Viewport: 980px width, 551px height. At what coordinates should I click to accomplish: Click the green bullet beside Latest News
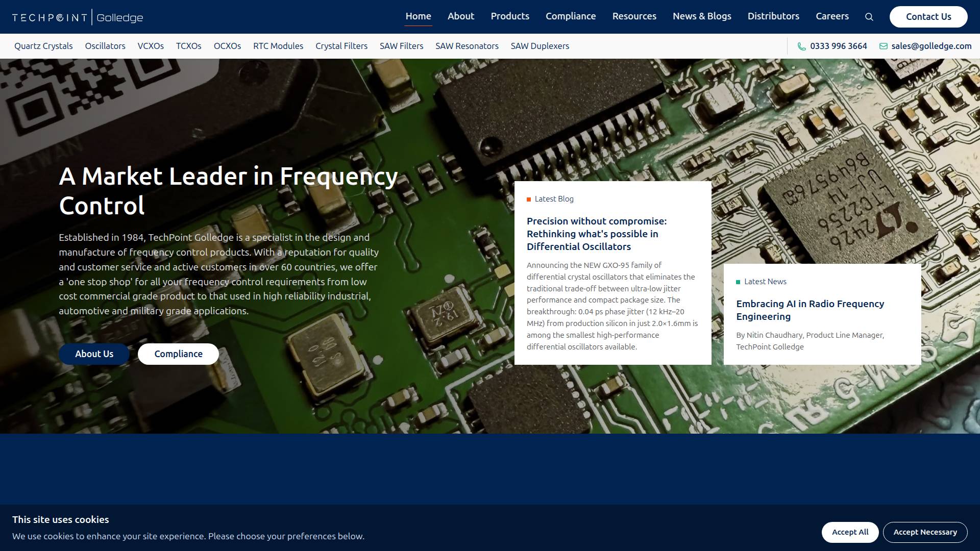(739, 281)
